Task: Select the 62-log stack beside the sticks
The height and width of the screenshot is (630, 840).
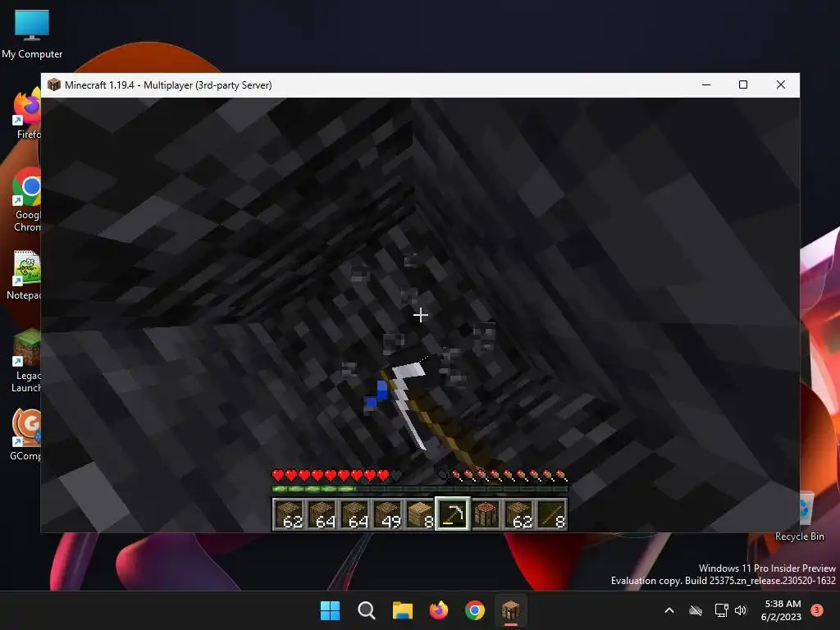Action: click(519, 514)
